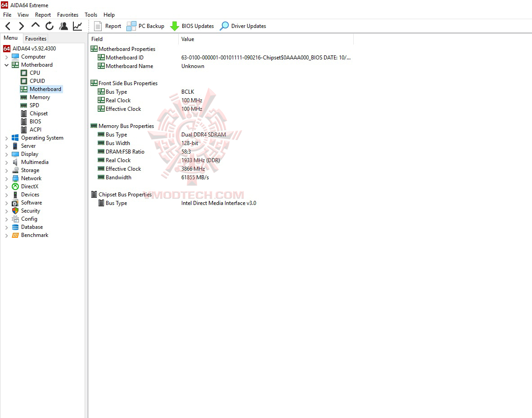532x418 pixels.
Task: Expand the Benchmark tree node
Action: click(x=6, y=236)
